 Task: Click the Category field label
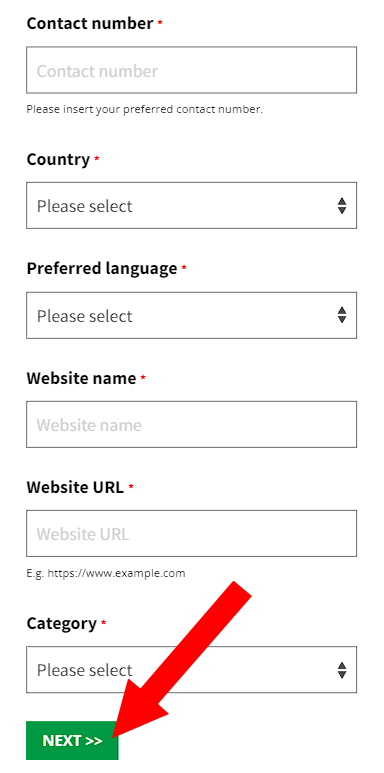click(x=62, y=624)
